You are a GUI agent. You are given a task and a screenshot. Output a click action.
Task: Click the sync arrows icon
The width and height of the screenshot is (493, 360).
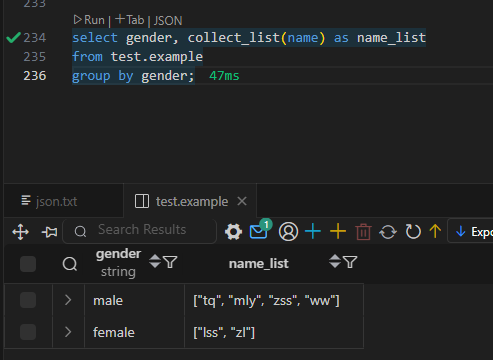(388, 232)
